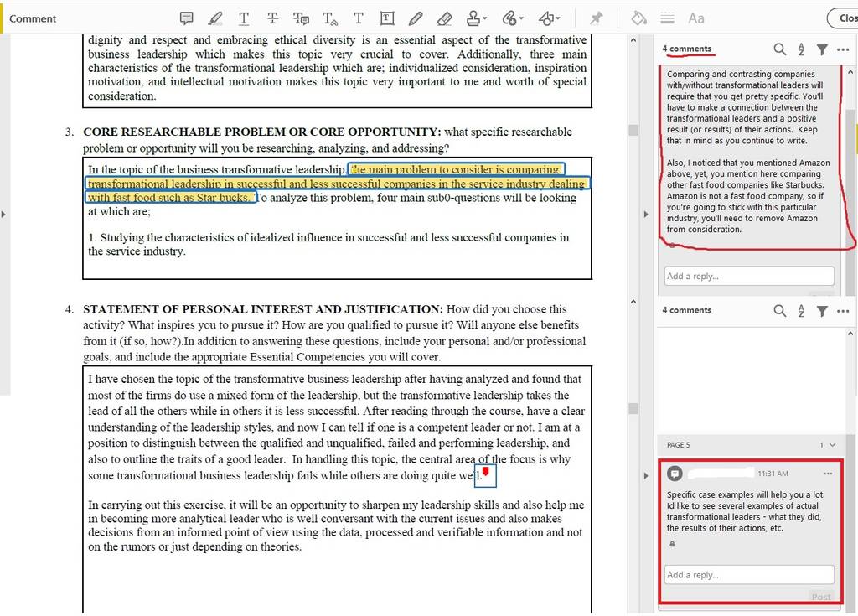858x616 pixels.
Task: Search comments in the lower comments panel
Action: tap(780, 311)
